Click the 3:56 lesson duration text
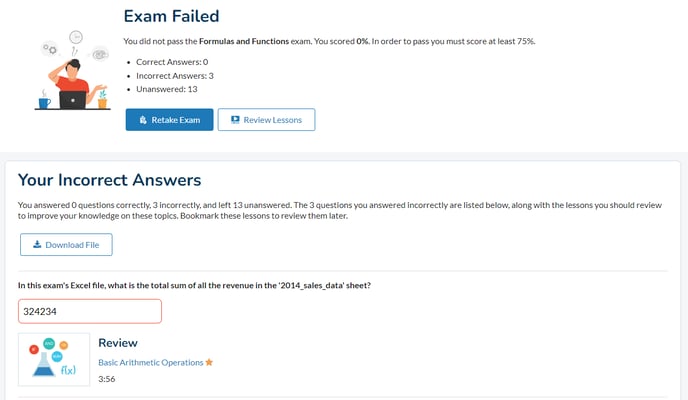Viewport: 688px width, 400px height. 107,379
